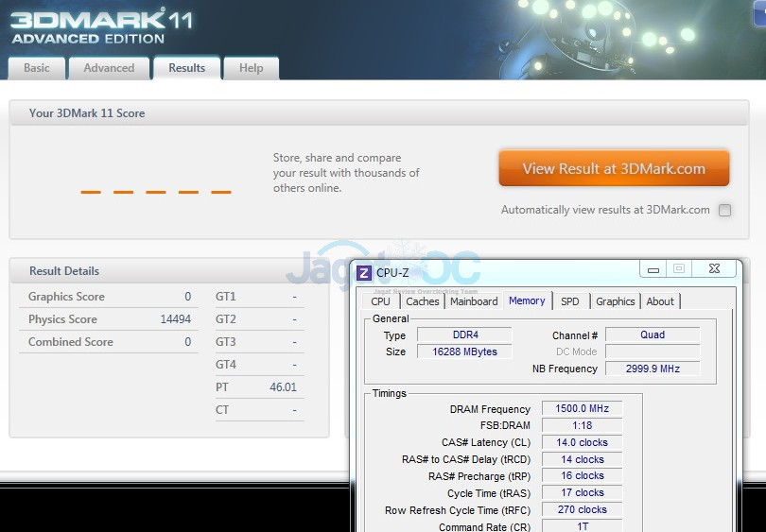The height and width of the screenshot is (532, 766).
Task: Click the CPU-Z application icon in title bar
Action: (364, 273)
